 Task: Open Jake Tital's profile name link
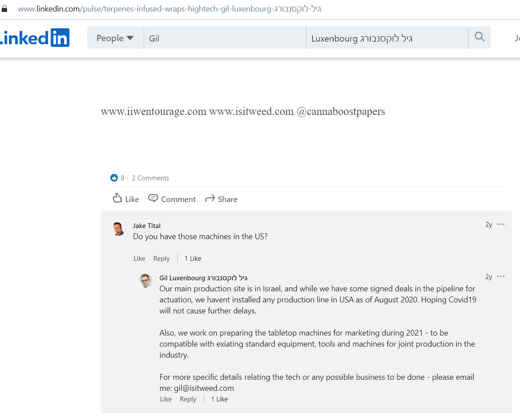click(147, 226)
